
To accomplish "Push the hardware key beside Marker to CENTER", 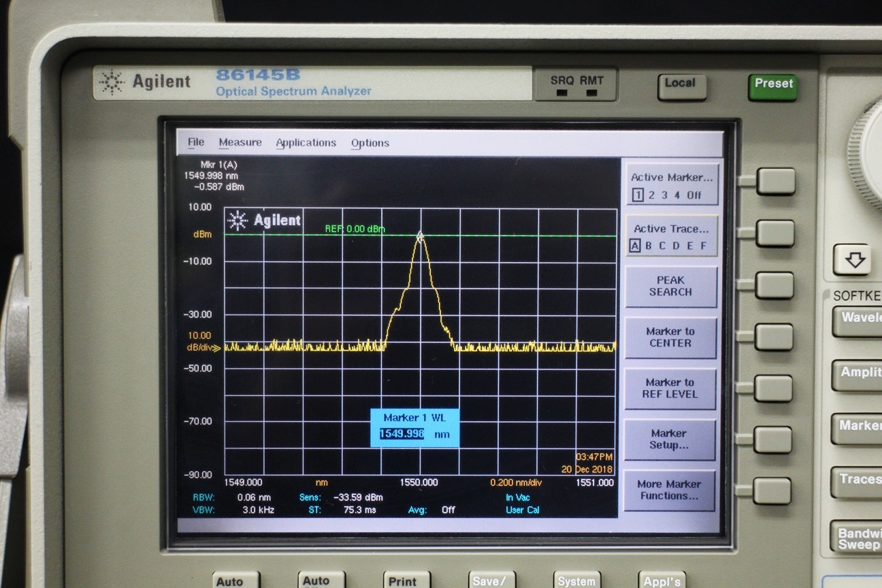I will point(774,337).
